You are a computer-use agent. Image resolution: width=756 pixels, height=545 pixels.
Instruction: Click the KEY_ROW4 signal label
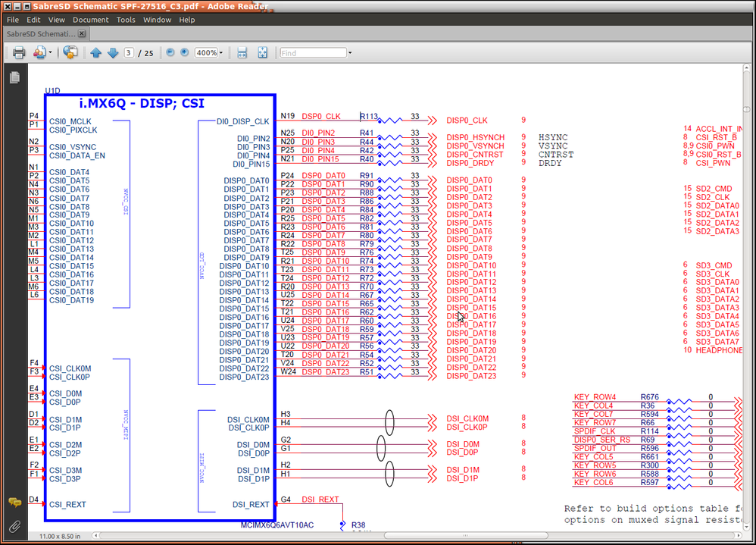pyautogui.click(x=595, y=397)
